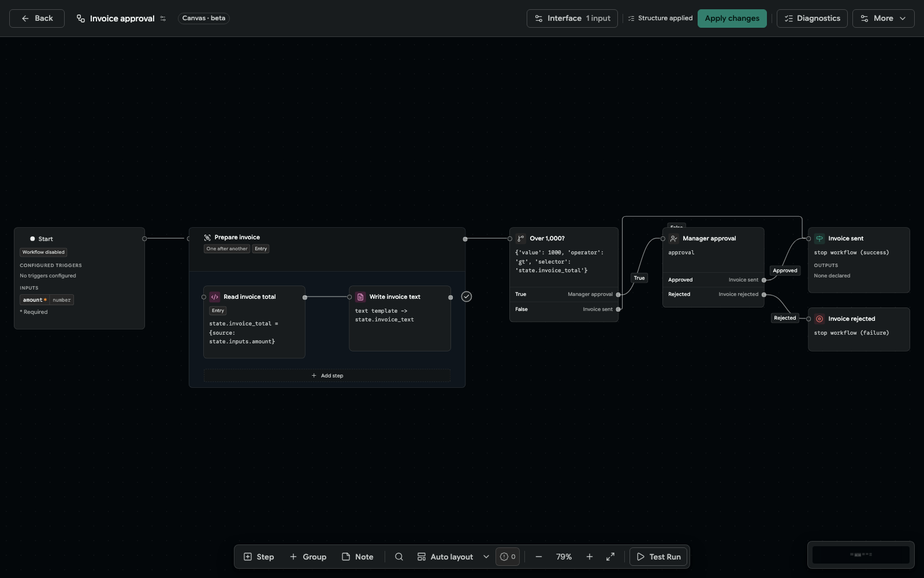Click the One after another tag
Image resolution: width=924 pixels, height=578 pixels.
[x=227, y=249]
